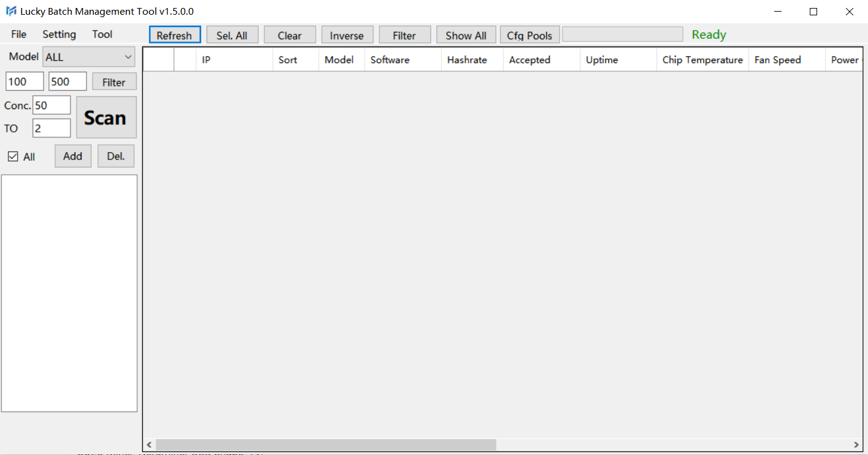Image resolution: width=868 pixels, height=455 pixels.
Task: Open the Tool menu
Action: click(x=102, y=34)
